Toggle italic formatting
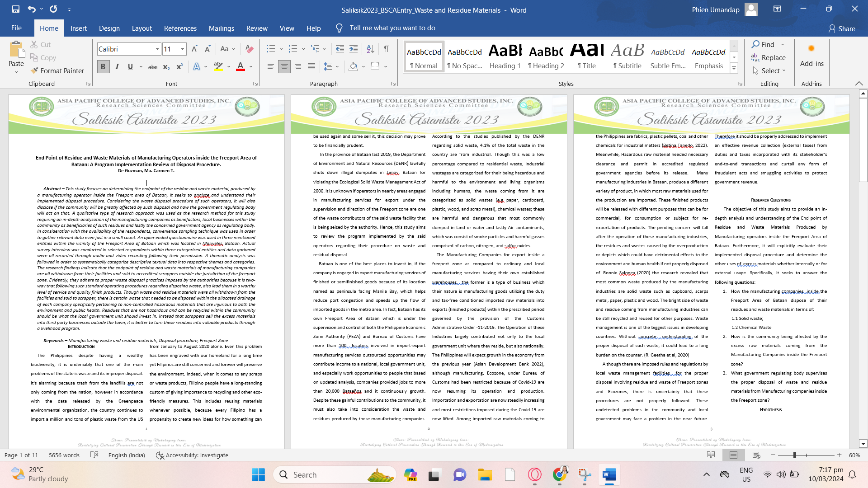Screen dimensions: 868x488 117,67
